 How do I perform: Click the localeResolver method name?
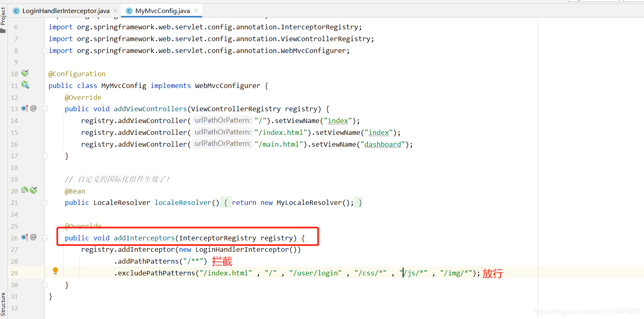[x=183, y=202]
